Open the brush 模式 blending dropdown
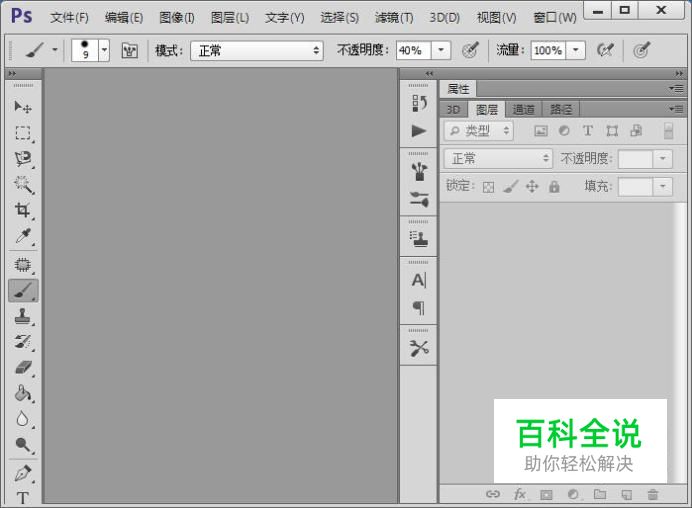The width and height of the screenshot is (692, 508). point(257,51)
